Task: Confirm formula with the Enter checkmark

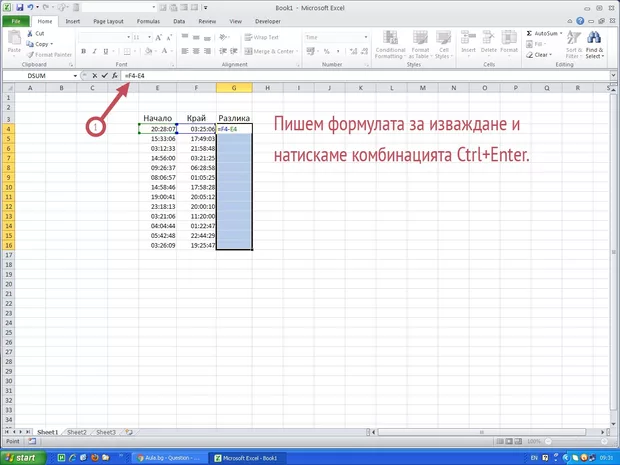Action: point(104,76)
